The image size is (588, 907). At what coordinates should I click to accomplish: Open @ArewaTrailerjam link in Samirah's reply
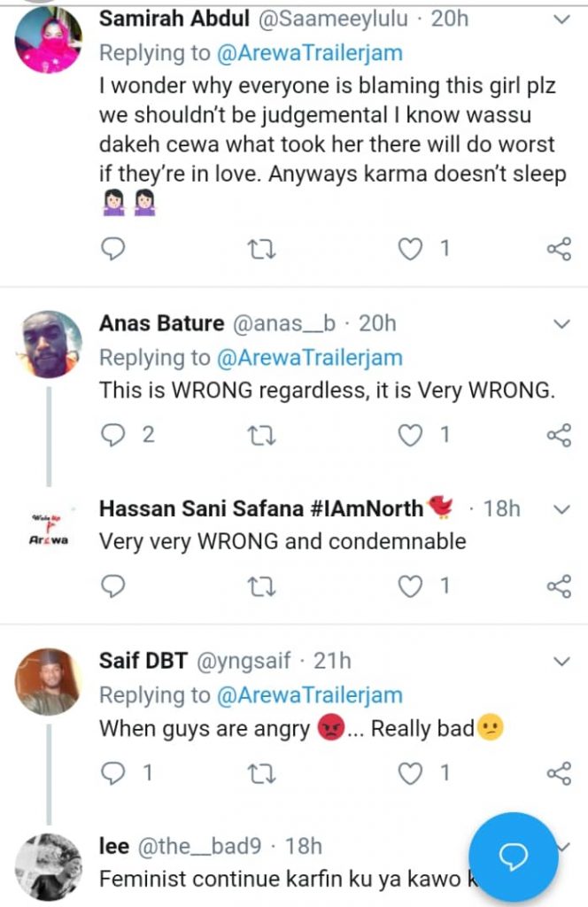tap(308, 53)
